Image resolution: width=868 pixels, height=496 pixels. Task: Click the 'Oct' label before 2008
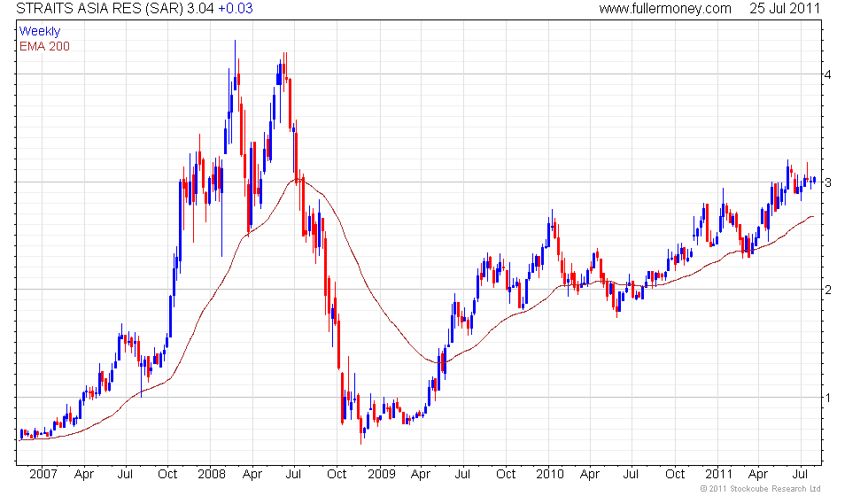coord(167,475)
